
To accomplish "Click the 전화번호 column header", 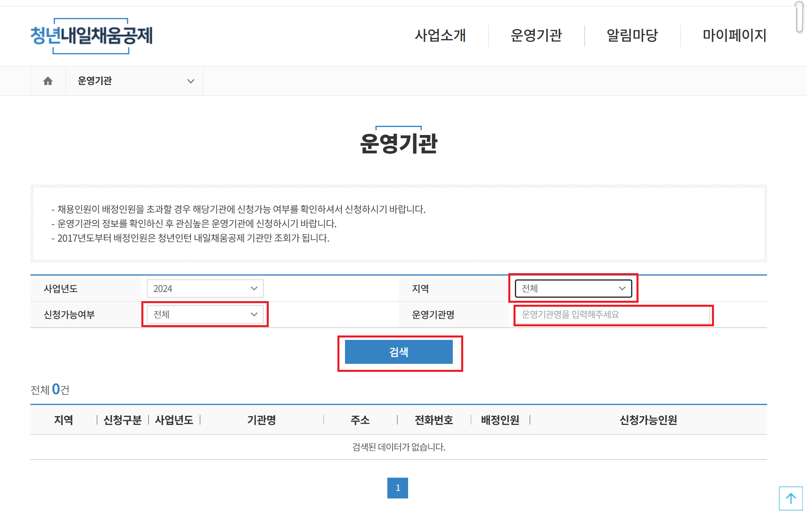I will coord(434,420).
